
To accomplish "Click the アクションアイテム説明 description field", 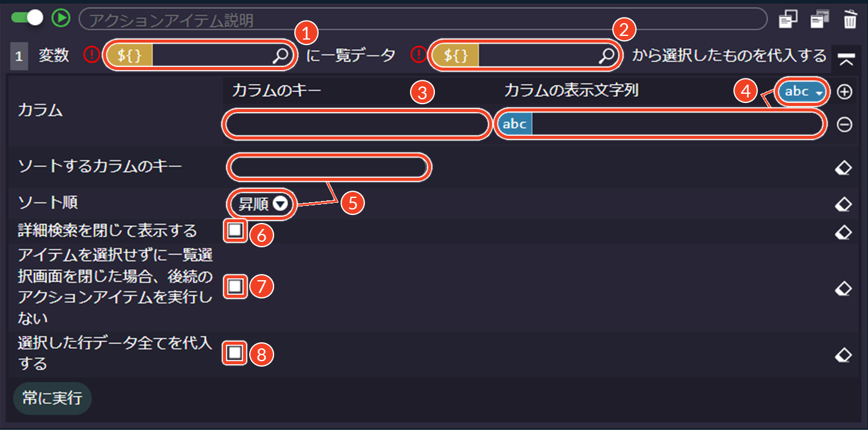I will pos(423,19).
